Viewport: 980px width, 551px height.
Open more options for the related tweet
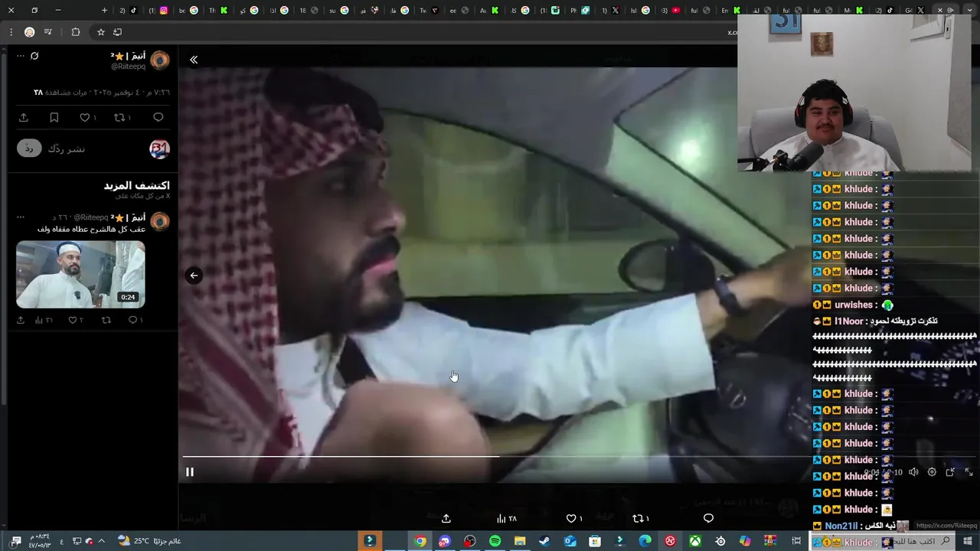click(21, 217)
